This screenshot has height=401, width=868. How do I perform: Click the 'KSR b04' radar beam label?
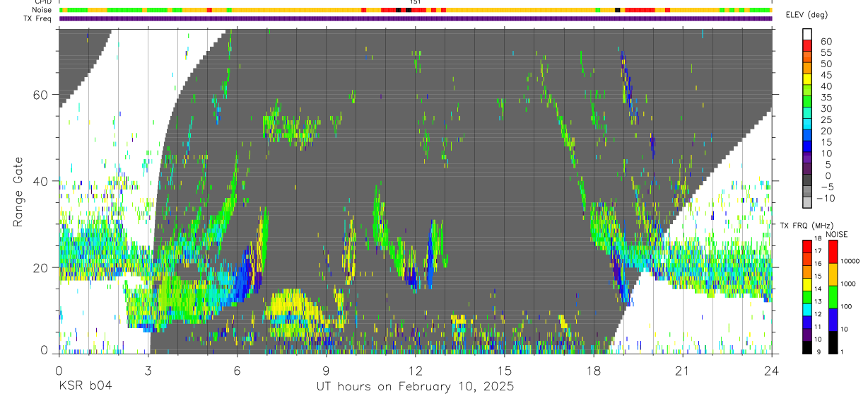(85, 387)
